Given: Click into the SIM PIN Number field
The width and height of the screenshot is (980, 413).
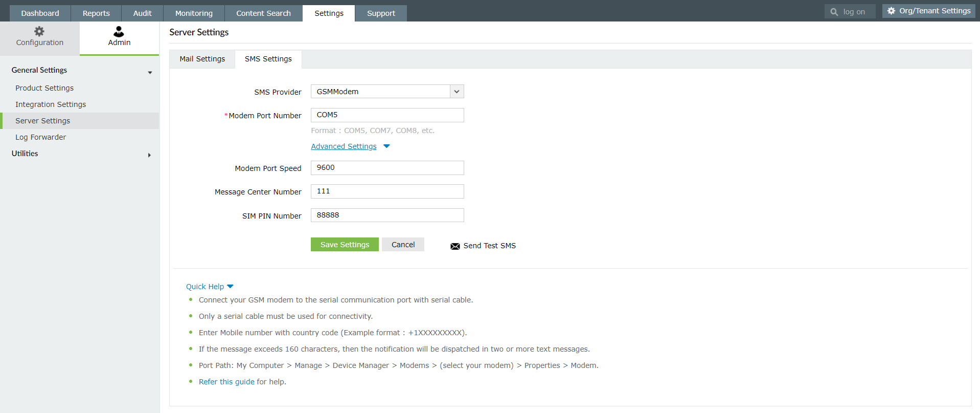Looking at the screenshot, I should pyautogui.click(x=387, y=215).
